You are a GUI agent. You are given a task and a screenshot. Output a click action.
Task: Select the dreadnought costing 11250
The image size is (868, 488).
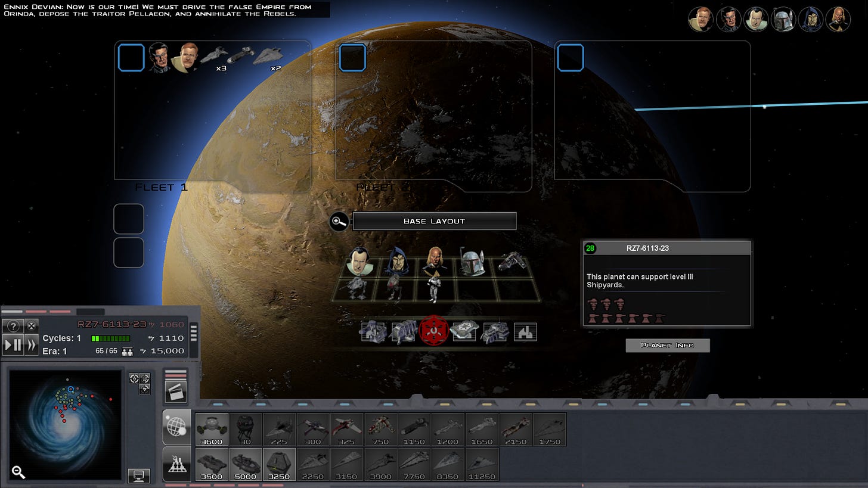point(482,464)
